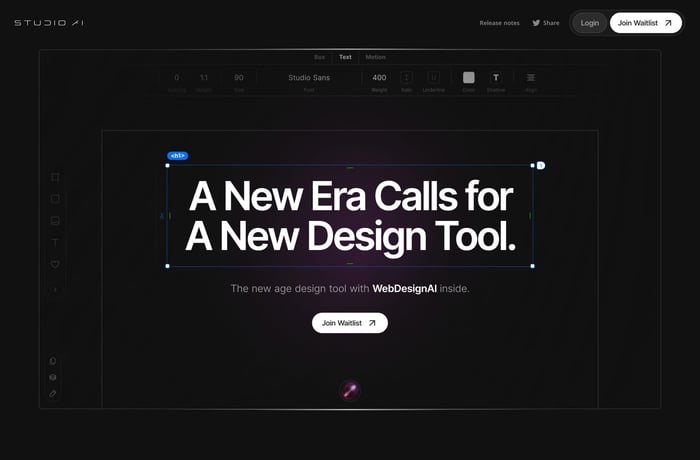Viewport: 700px width, 460px height.
Task: Click Join Waitlist in the top navigation
Action: 646,23
